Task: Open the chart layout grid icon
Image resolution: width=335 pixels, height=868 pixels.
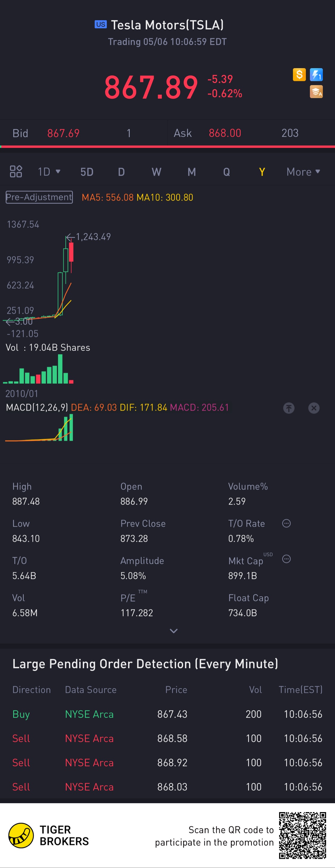Action: click(16, 172)
